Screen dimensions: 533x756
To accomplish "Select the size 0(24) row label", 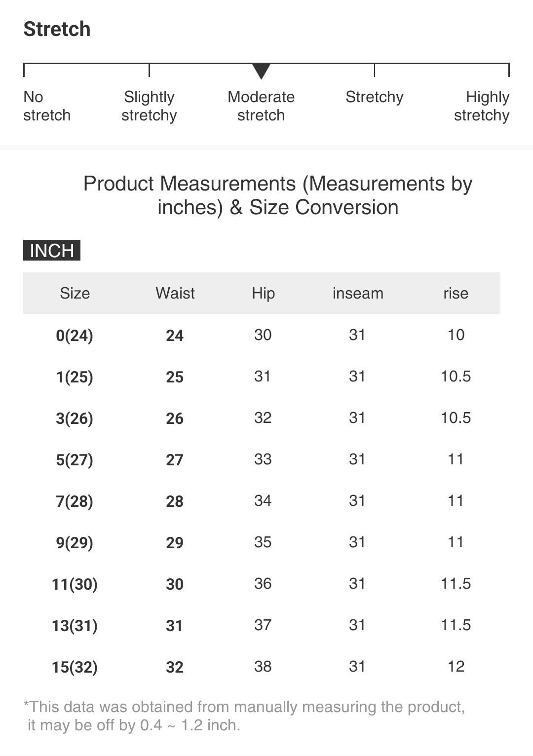I will [75, 336].
